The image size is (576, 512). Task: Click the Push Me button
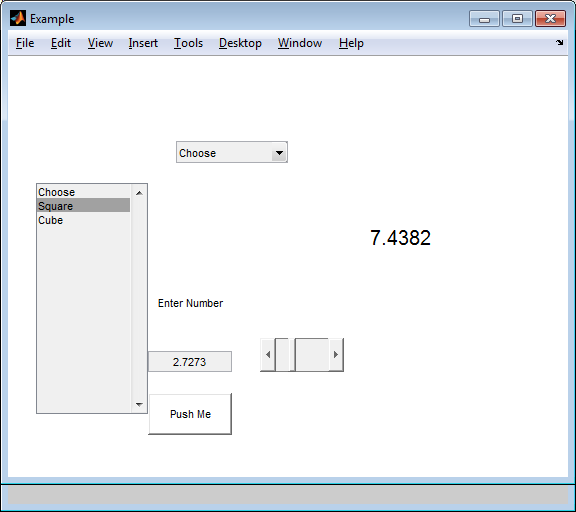(x=190, y=414)
